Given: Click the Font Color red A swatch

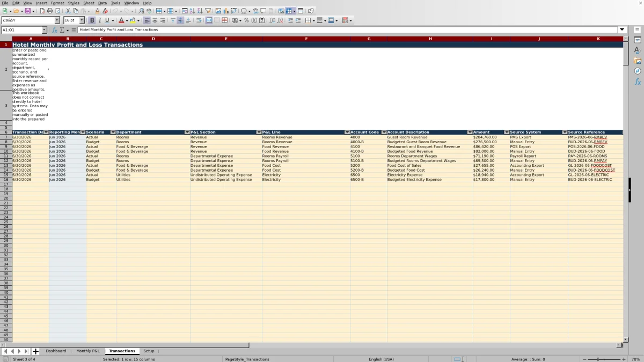Looking at the screenshot, I should [x=122, y=20].
